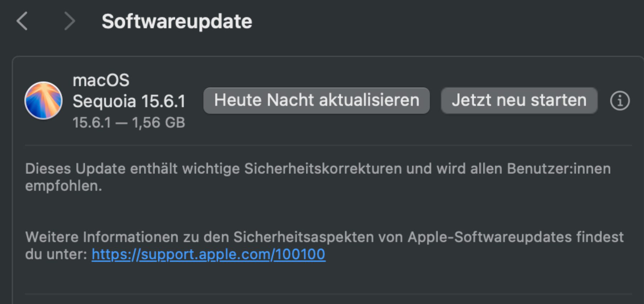Click the word Dieses starting the description

click(48, 169)
